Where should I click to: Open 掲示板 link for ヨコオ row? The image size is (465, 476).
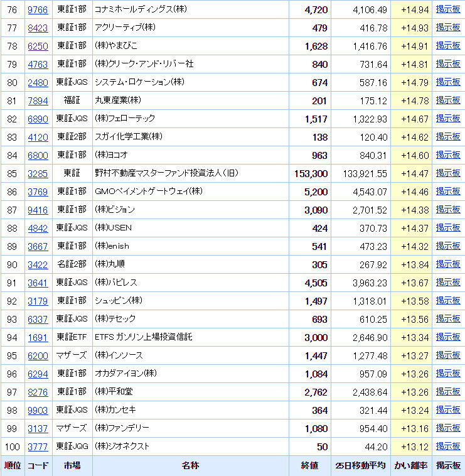point(448,155)
